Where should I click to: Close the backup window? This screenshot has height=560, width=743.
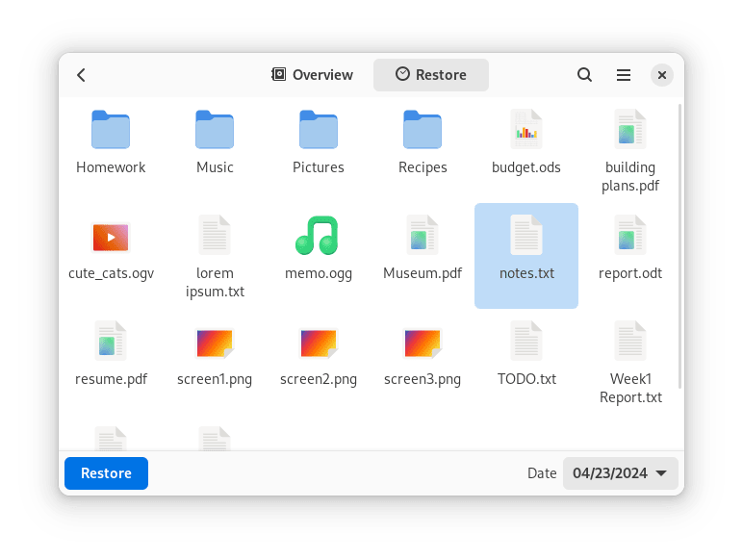661,75
